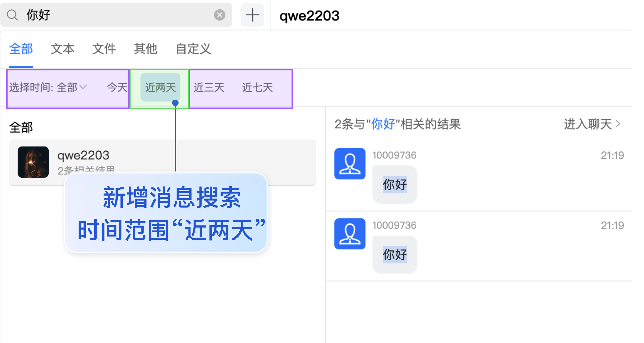Select the 今天 time filter
This screenshot has height=343, width=644.
pyautogui.click(x=117, y=88)
